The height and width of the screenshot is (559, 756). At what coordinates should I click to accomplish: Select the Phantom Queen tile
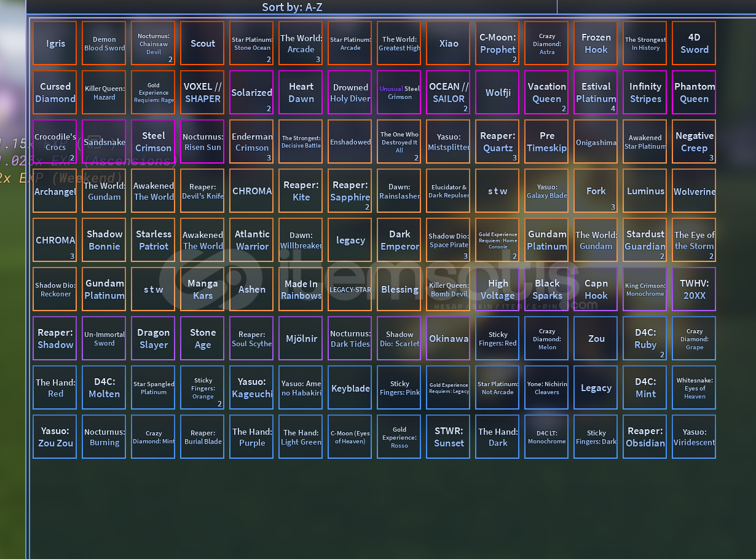(695, 93)
